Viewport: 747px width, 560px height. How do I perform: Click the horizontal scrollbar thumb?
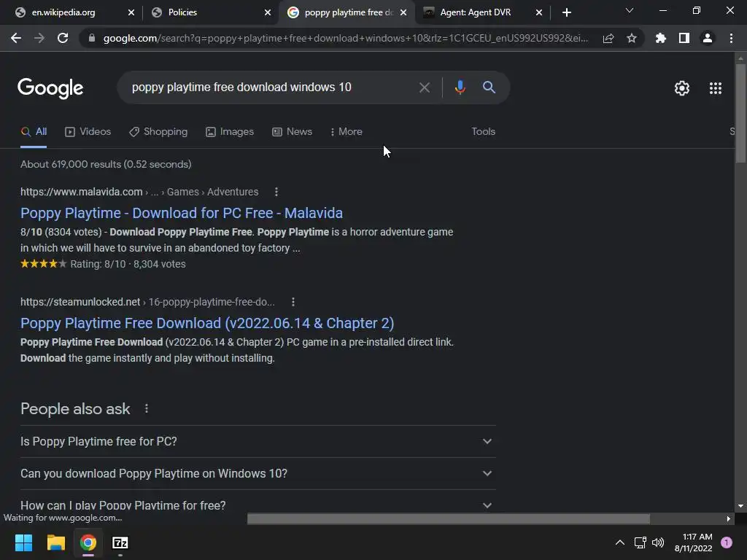pyautogui.click(x=449, y=518)
